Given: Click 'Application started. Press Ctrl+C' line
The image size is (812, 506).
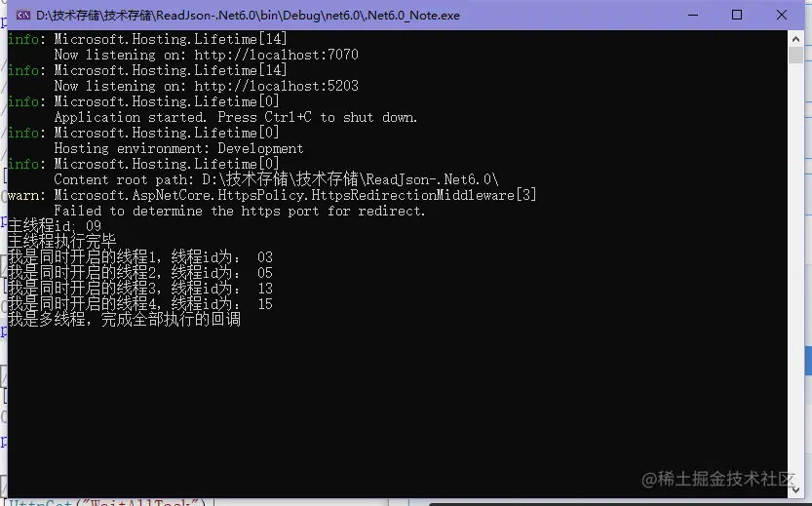Looking at the screenshot, I should 235,117.
